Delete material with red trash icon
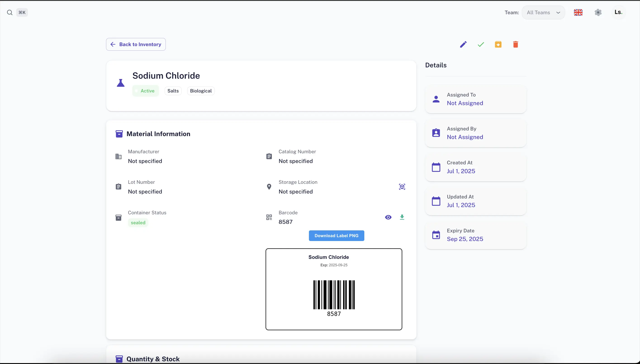Viewport: 640px width, 364px height. click(515, 45)
